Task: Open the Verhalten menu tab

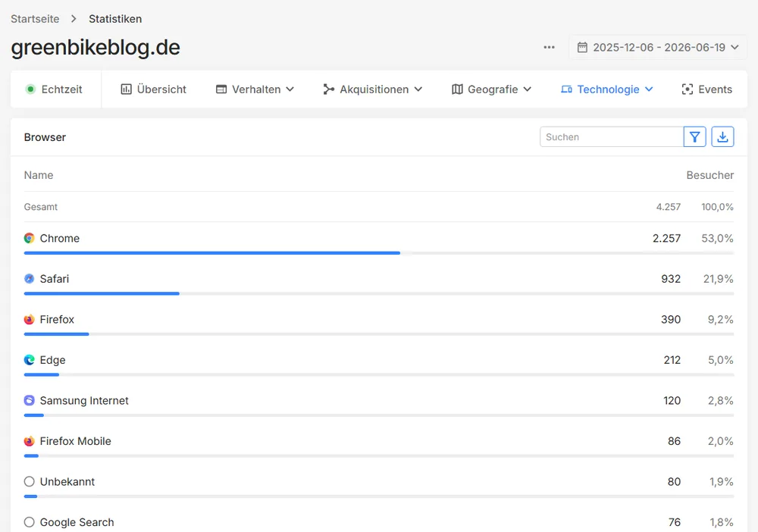Action: coord(255,89)
